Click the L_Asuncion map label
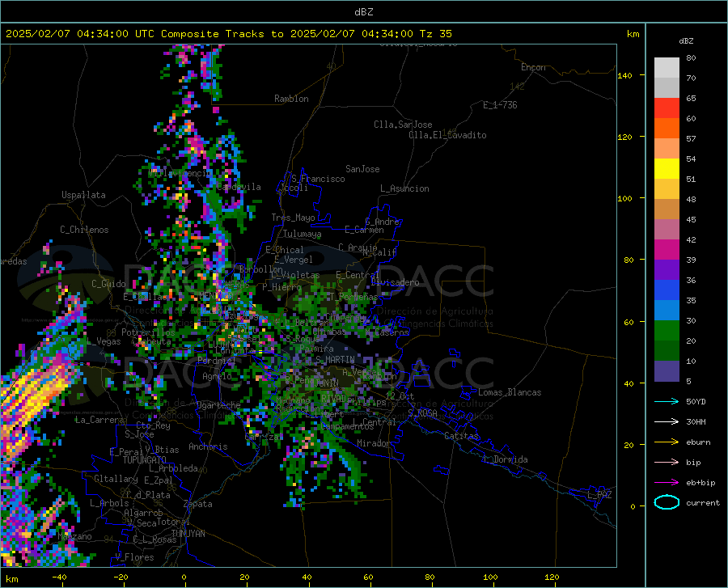This screenshot has width=728, height=588. point(404,188)
